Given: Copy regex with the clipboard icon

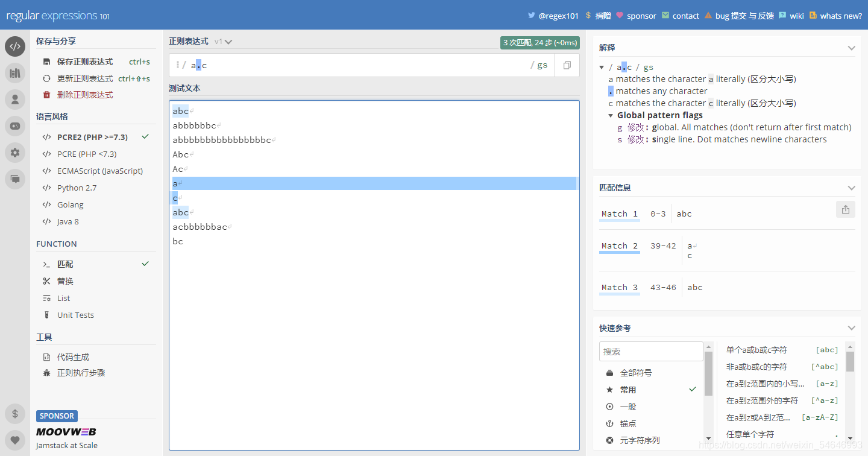Looking at the screenshot, I should 567,65.
